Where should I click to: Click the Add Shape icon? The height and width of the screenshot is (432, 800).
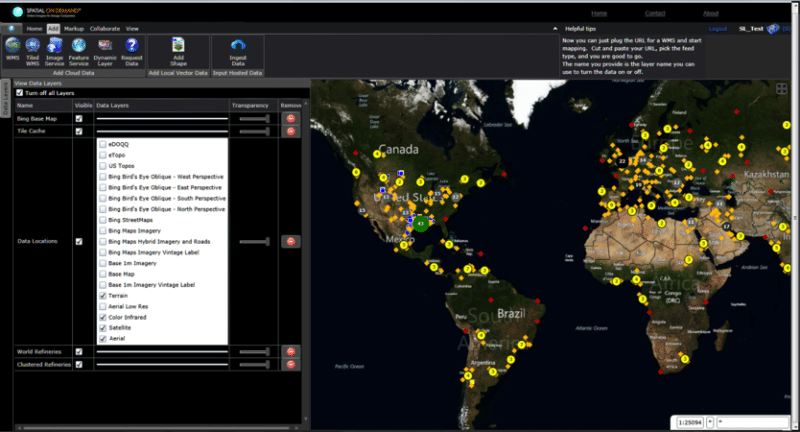(x=178, y=47)
